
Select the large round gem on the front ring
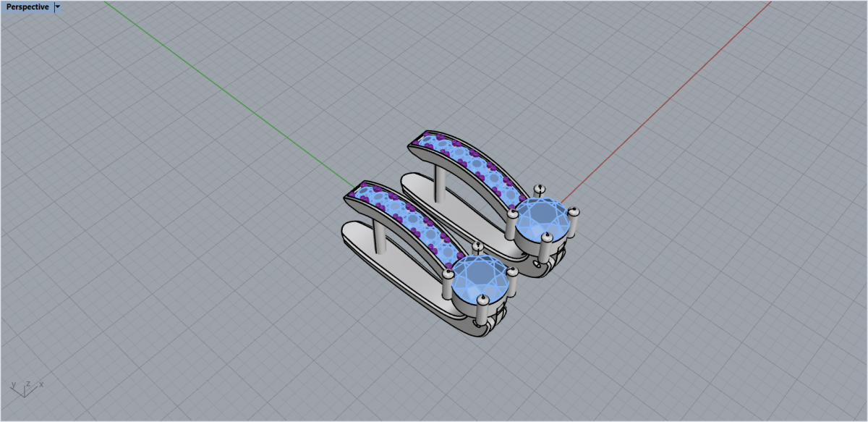tap(480, 278)
